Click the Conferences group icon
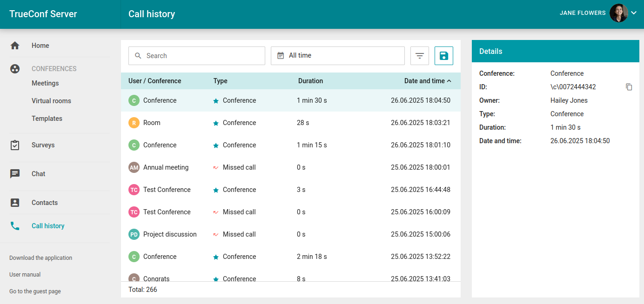 pos(15,69)
